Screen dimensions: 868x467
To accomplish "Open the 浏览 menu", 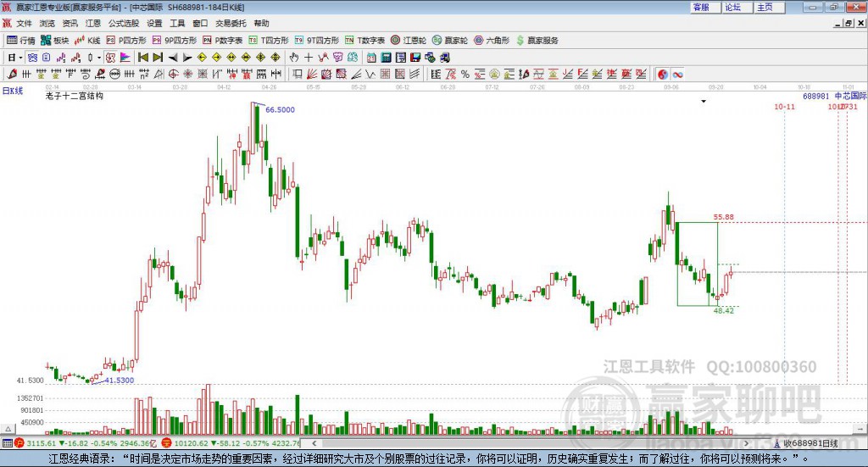I will (47, 23).
